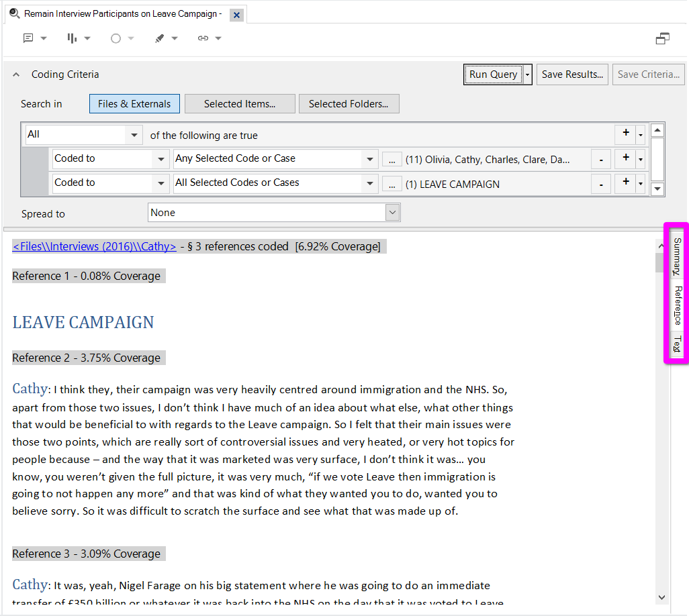Close the Remain Interview Participants query tab
Viewport: 689px width, 616px height.
(236, 15)
